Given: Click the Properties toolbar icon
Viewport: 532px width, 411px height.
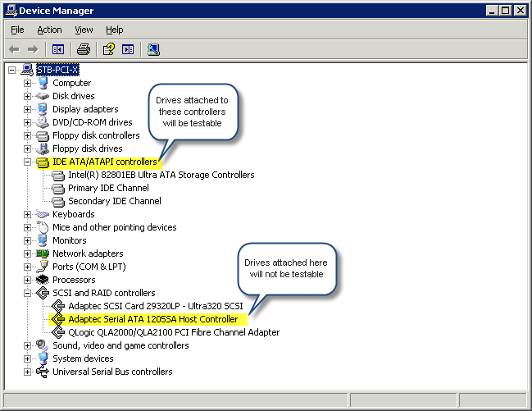Looking at the screenshot, I should point(108,49).
